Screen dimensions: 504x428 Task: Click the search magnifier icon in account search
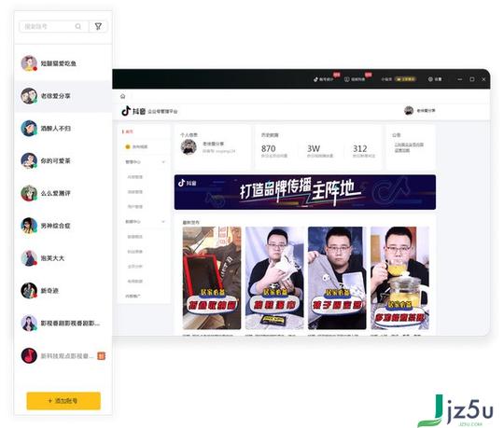click(78, 26)
